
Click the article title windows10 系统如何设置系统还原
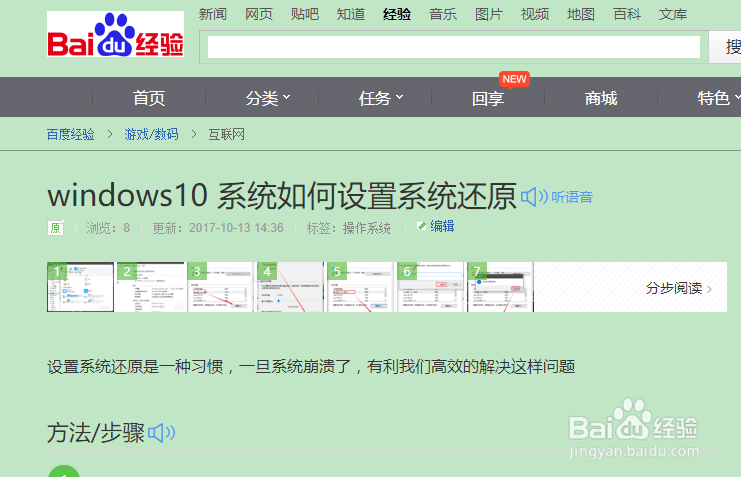(282, 196)
